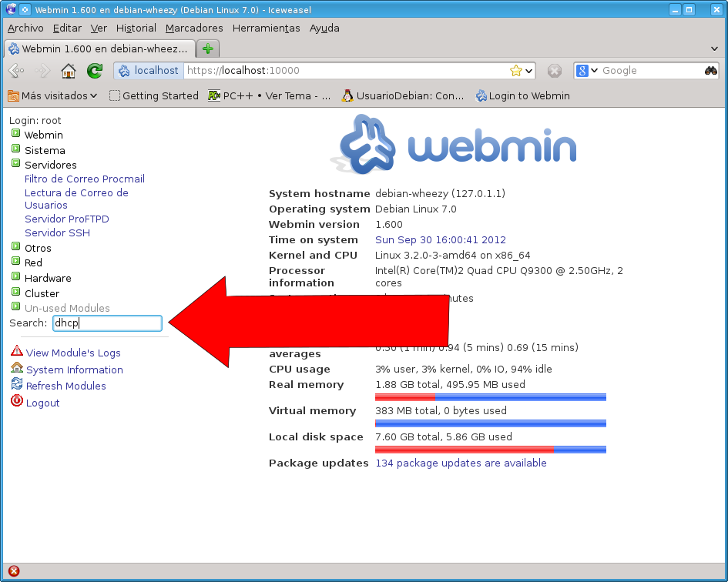Image resolution: width=728 pixels, height=582 pixels.
Task: Expand the Cluster category
Action: (x=15, y=292)
